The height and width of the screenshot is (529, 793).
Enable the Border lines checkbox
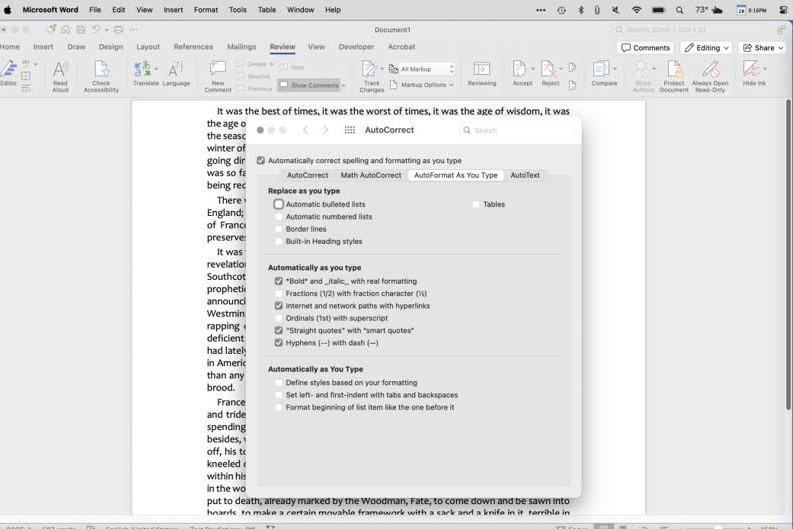pos(279,229)
